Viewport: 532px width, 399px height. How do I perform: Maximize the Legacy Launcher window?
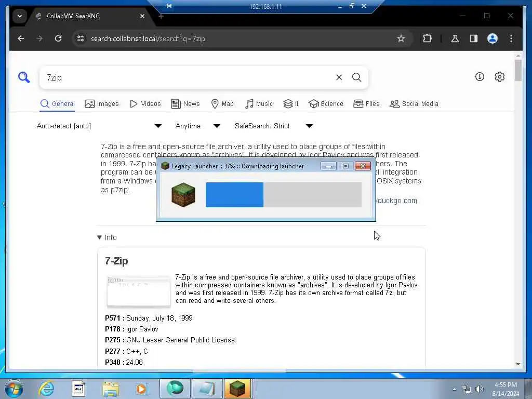point(345,166)
